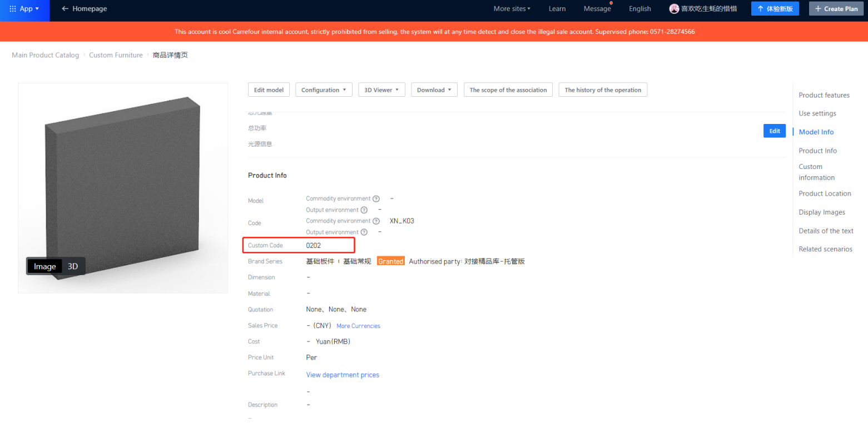Expand the More sites menu

point(512,9)
